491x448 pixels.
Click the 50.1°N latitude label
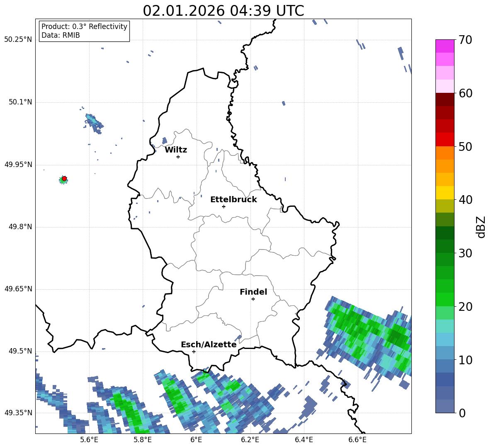(20, 102)
